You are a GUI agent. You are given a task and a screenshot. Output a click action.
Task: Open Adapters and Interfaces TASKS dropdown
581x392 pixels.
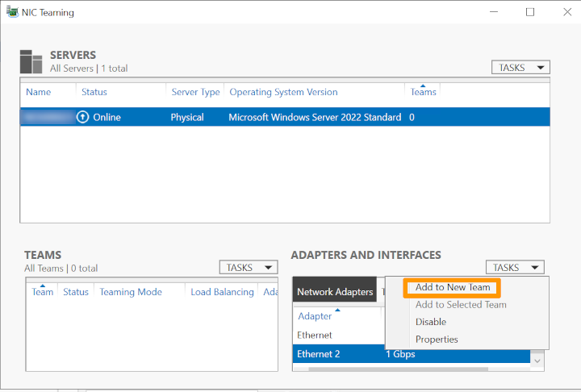[x=515, y=267]
